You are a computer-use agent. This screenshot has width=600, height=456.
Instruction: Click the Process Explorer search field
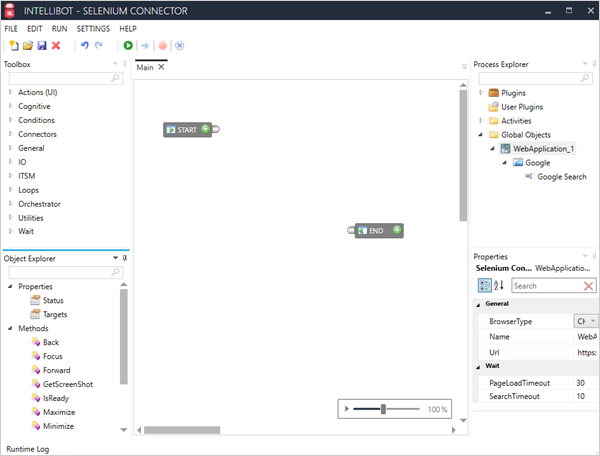535,78
